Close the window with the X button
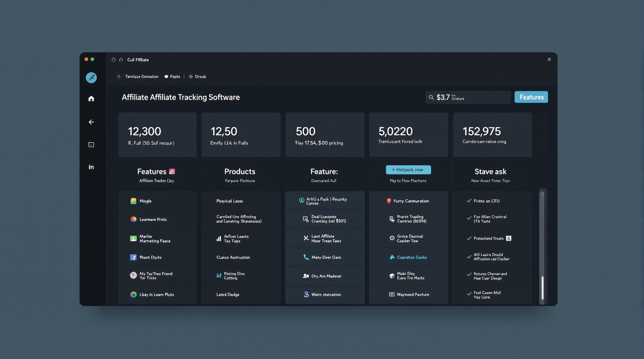 click(549, 59)
